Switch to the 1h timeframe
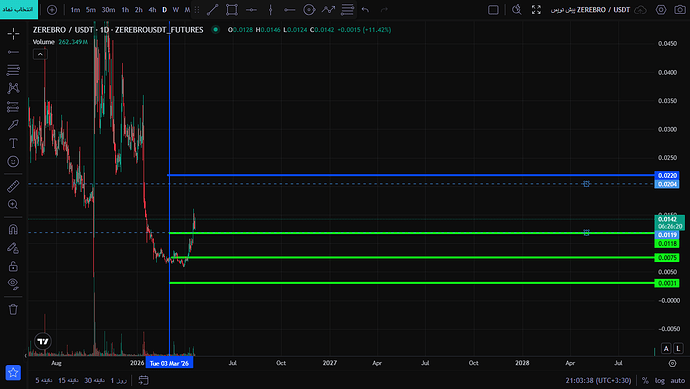Viewport: 690px width, 389px height. (x=125, y=10)
